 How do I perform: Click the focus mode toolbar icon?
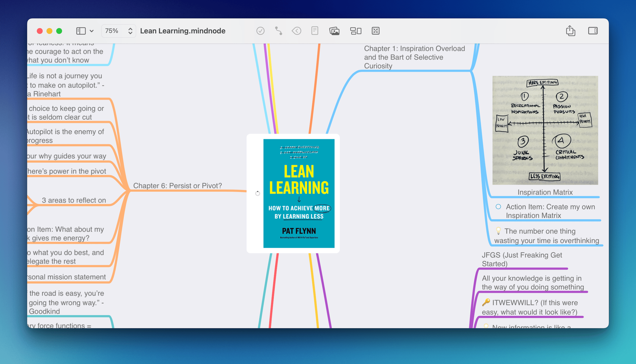click(376, 31)
